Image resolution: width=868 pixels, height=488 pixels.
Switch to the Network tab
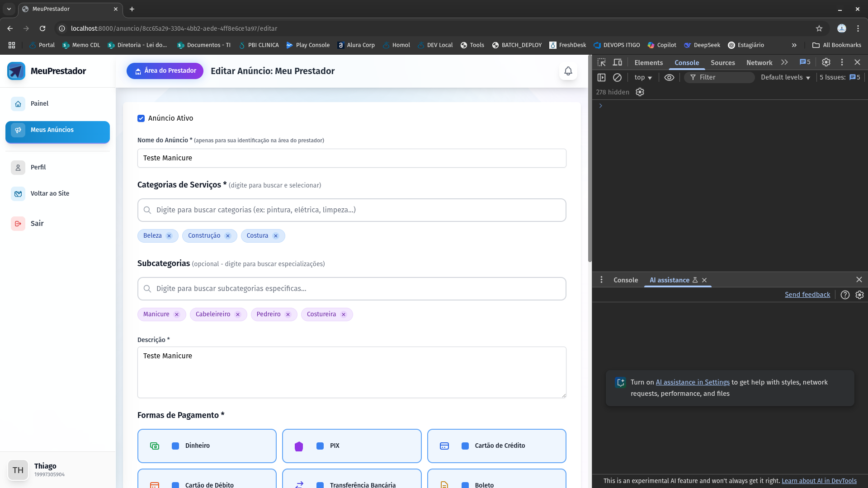759,63
